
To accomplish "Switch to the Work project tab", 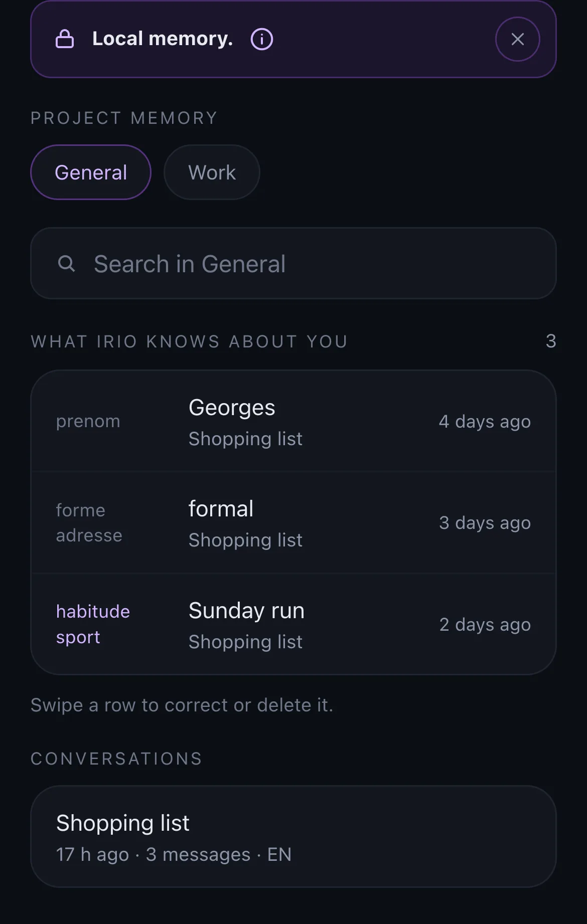I will pos(212,172).
